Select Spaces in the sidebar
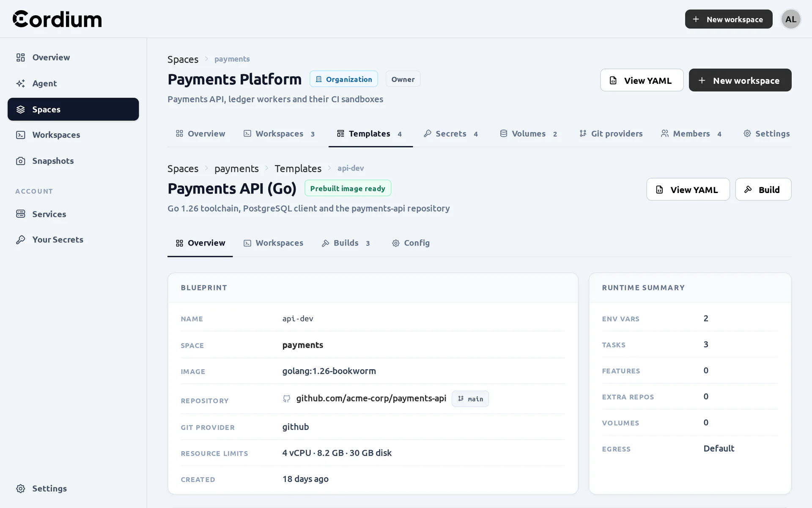Viewport: 812px width, 508px height. 73,109
